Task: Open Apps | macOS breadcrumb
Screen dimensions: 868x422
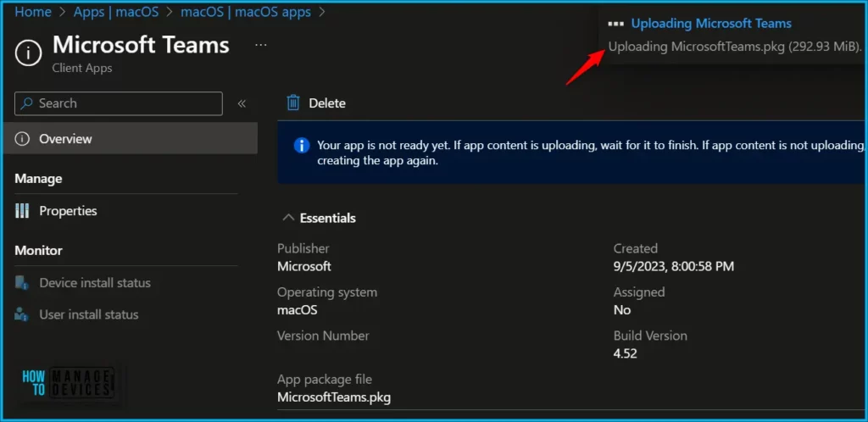Action: tap(116, 12)
